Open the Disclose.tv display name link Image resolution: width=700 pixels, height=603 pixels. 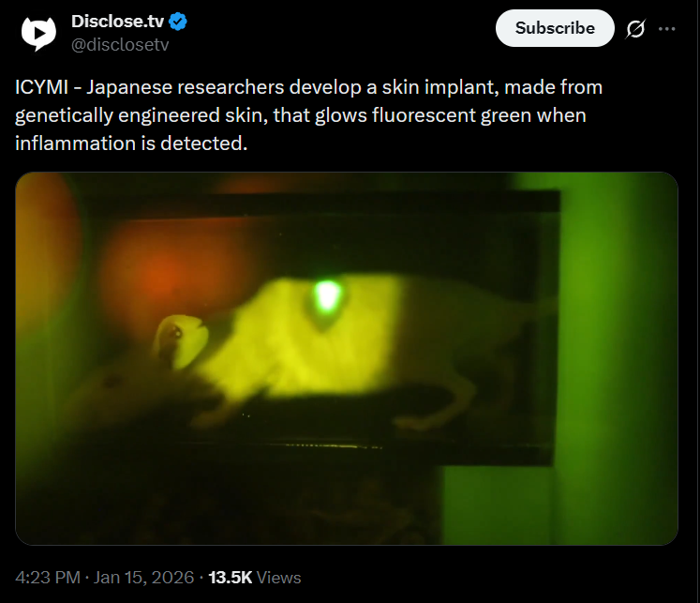click(118, 22)
